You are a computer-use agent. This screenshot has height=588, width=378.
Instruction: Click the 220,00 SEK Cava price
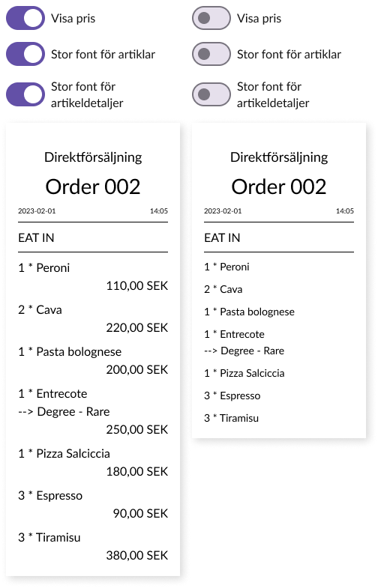point(137,328)
